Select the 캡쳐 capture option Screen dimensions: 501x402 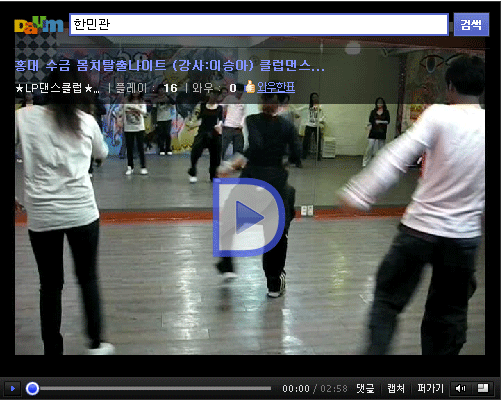point(396,388)
